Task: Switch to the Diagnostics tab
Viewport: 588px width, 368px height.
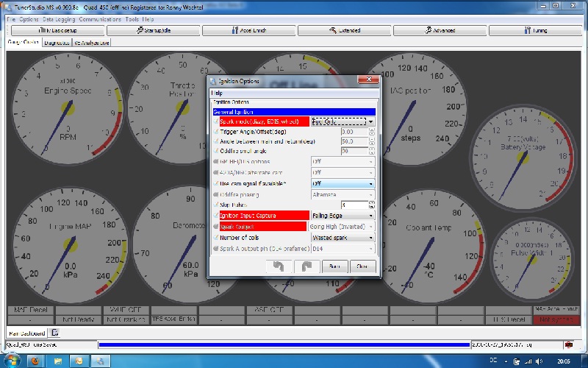Action: coord(57,43)
